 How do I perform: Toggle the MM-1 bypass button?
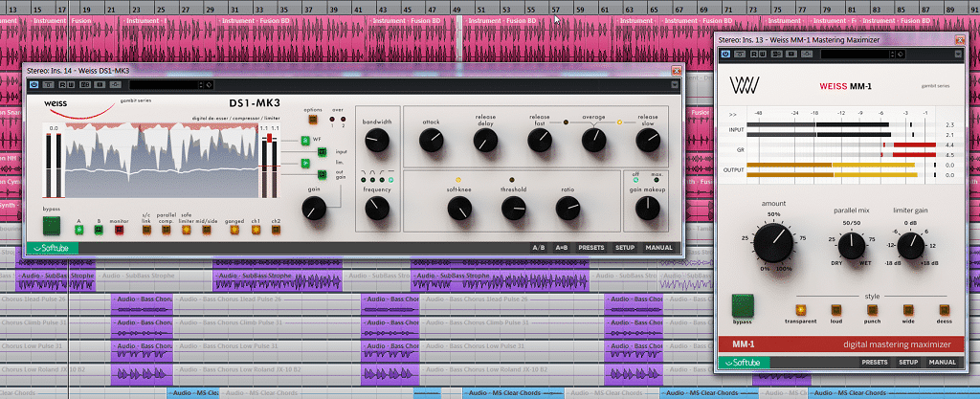[743, 305]
